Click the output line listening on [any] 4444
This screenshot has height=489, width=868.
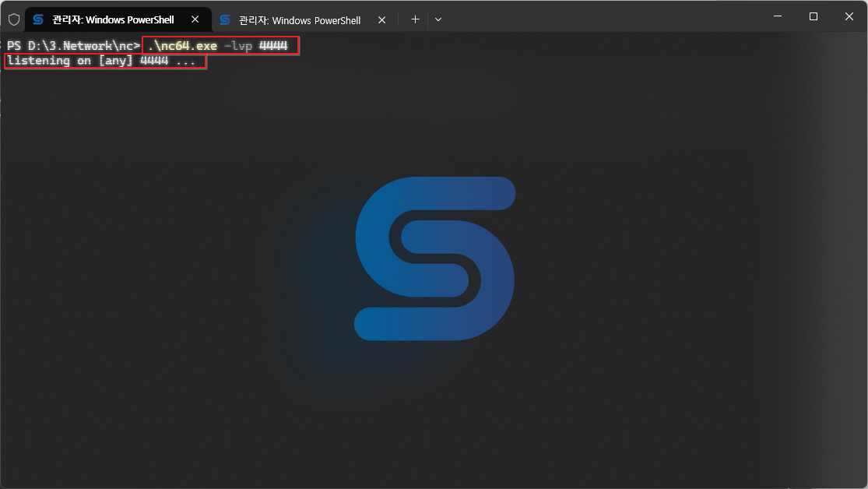[101, 61]
